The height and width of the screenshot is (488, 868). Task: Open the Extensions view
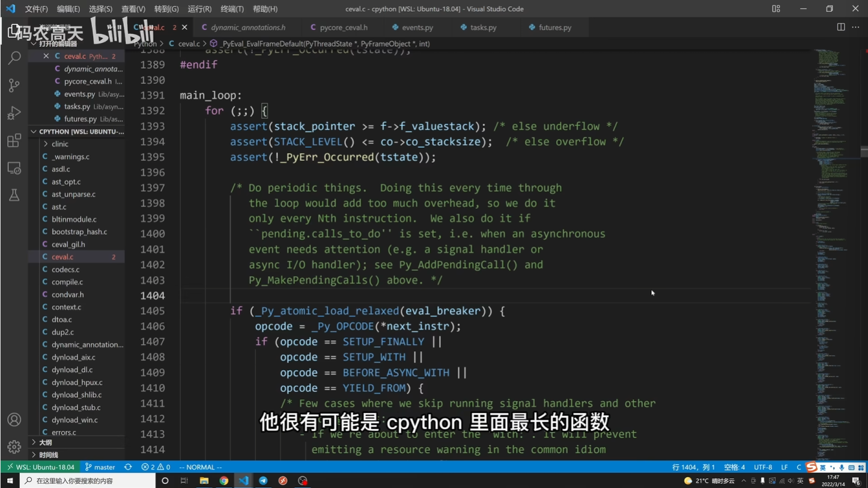pos(14,141)
